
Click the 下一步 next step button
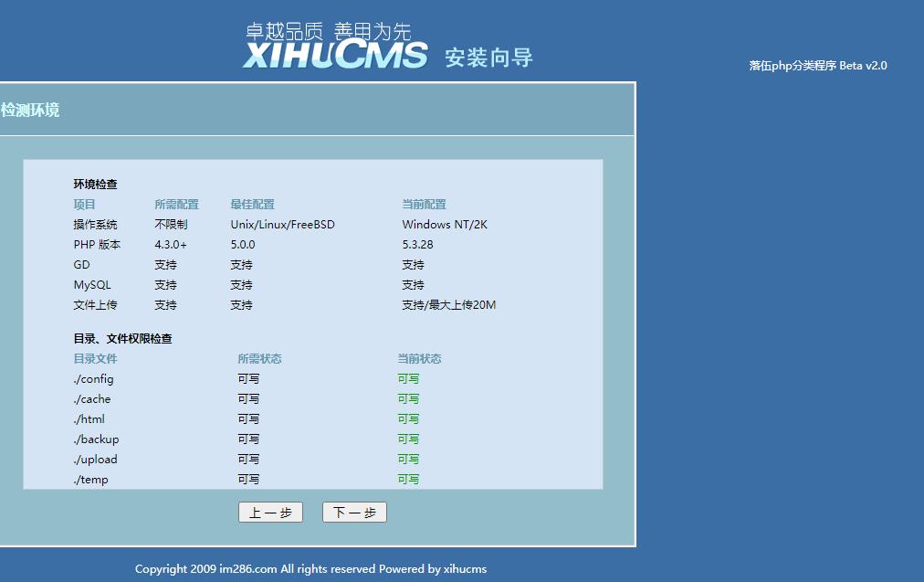click(x=355, y=513)
